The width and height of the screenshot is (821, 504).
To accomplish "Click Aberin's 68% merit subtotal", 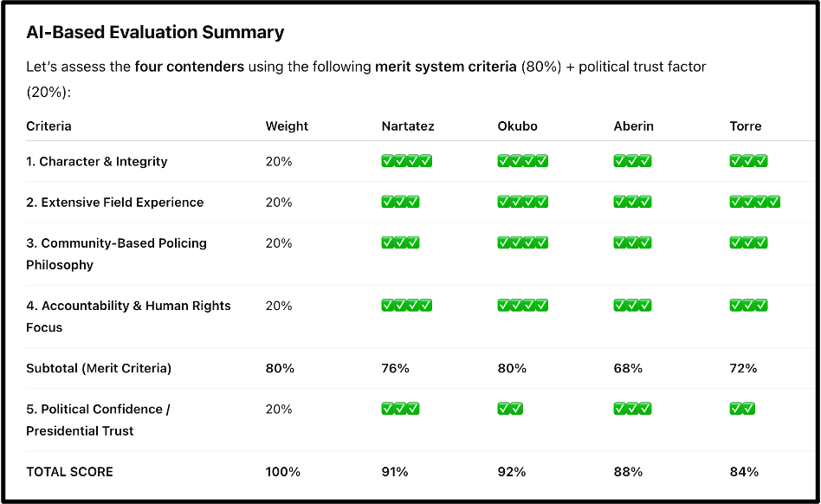I will point(628,368).
